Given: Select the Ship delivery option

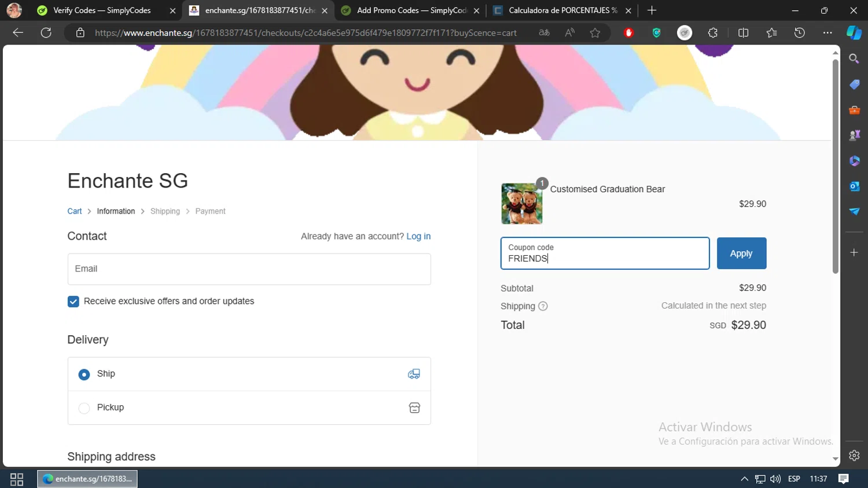Looking at the screenshot, I should [x=84, y=375].
